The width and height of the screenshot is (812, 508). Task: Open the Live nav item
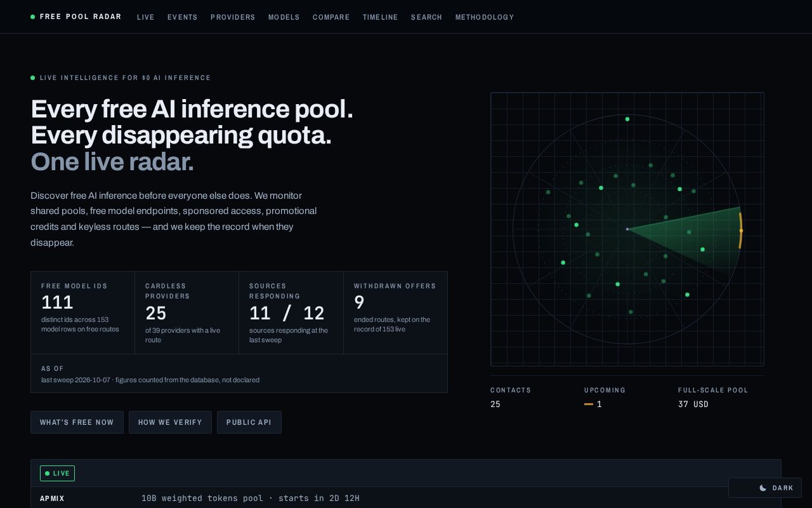pos(146,17)
